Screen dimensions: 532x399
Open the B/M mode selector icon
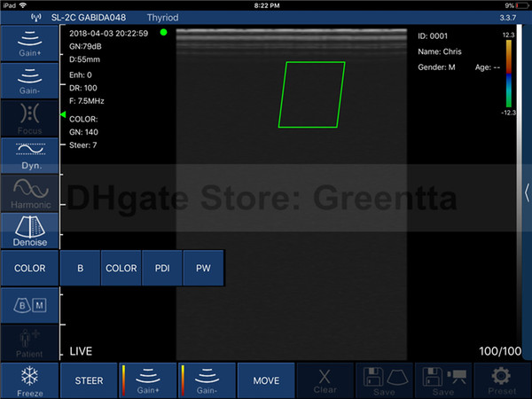(x=29, y=306)
